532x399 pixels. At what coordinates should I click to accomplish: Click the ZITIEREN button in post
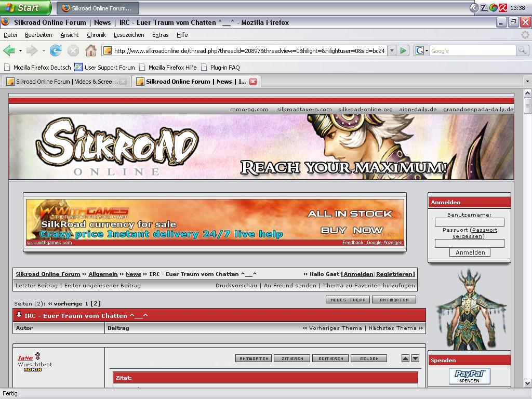pos(292,358)
